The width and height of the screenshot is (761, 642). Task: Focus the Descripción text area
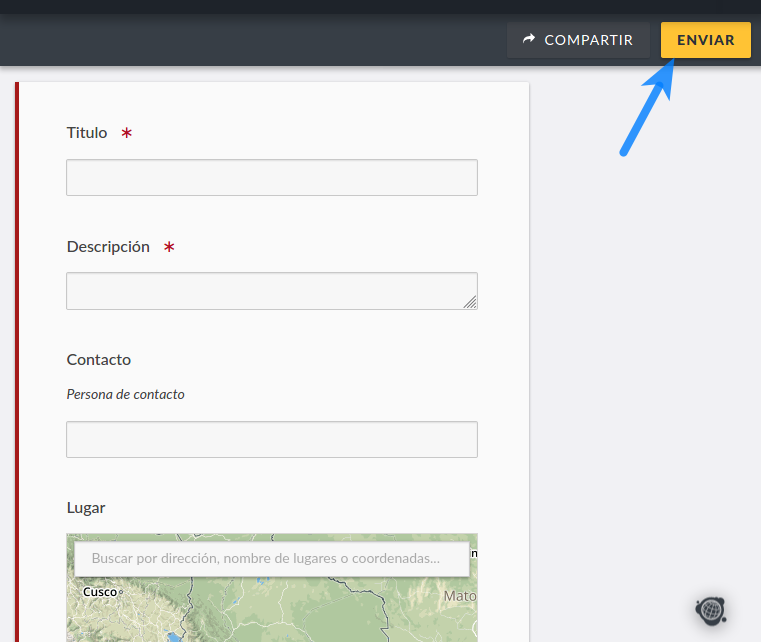(x=272, y=291)
